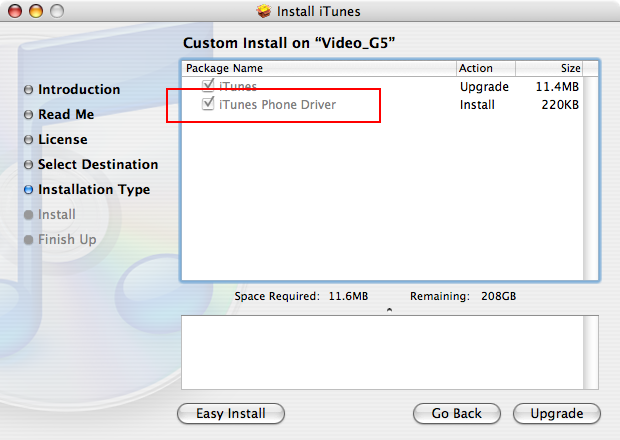This screenshot has height=440, width=620.
Task: Click the package list vertical scrollbar
Action: coord(591,178)
